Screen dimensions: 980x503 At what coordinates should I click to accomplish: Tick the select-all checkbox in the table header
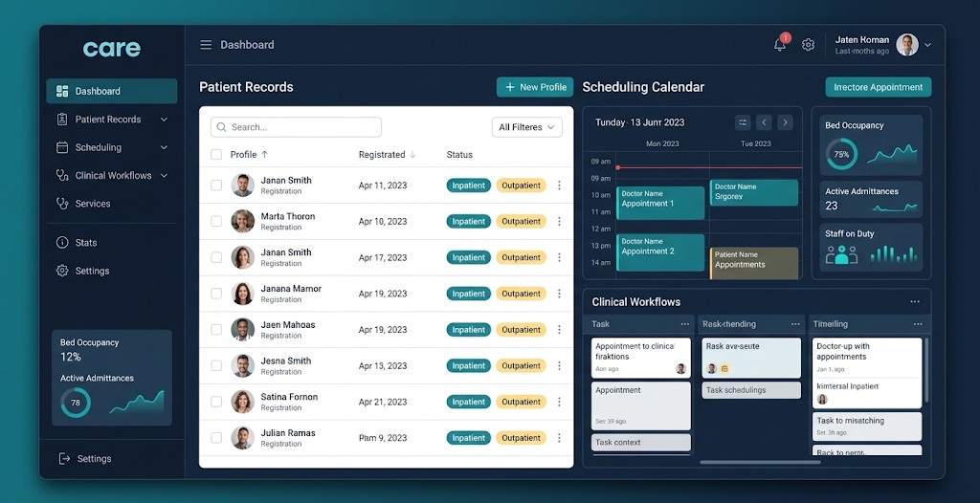216,154
